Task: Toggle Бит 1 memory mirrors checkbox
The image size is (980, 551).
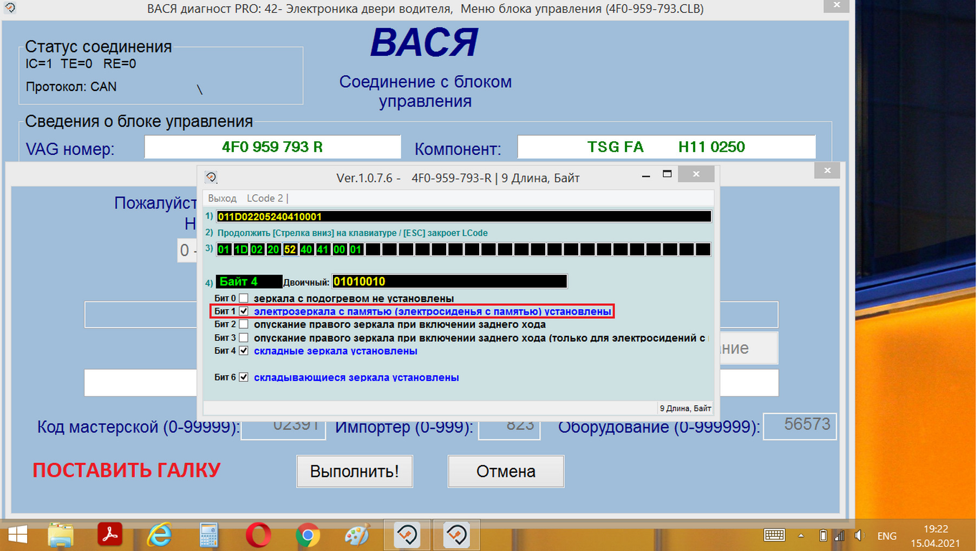Action: tap(244, 311)
